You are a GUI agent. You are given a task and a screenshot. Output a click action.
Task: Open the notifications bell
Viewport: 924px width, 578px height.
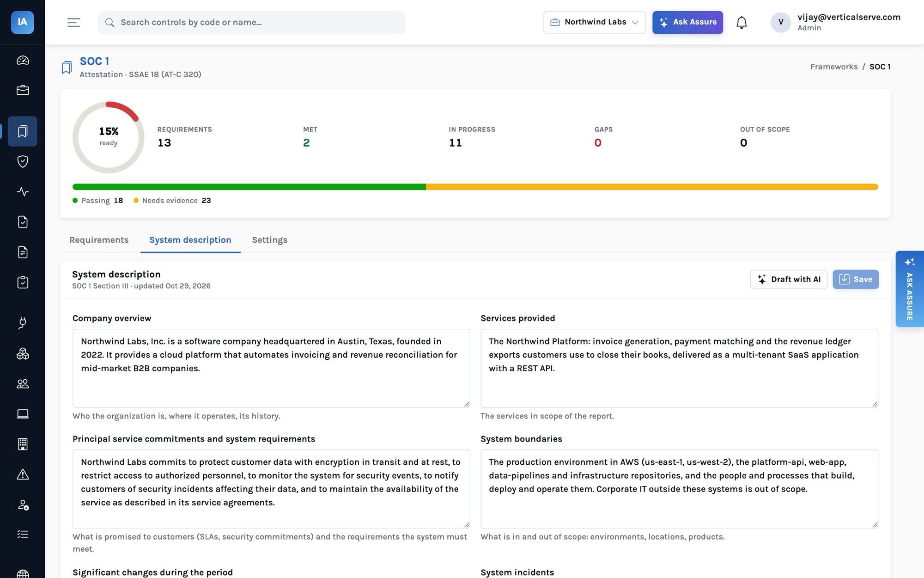tap(742, 22)
